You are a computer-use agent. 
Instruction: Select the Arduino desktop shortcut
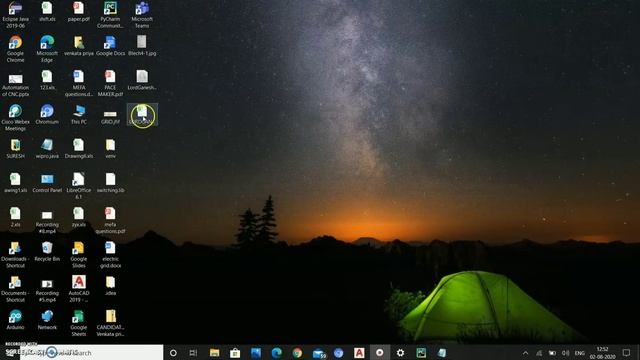16,320
